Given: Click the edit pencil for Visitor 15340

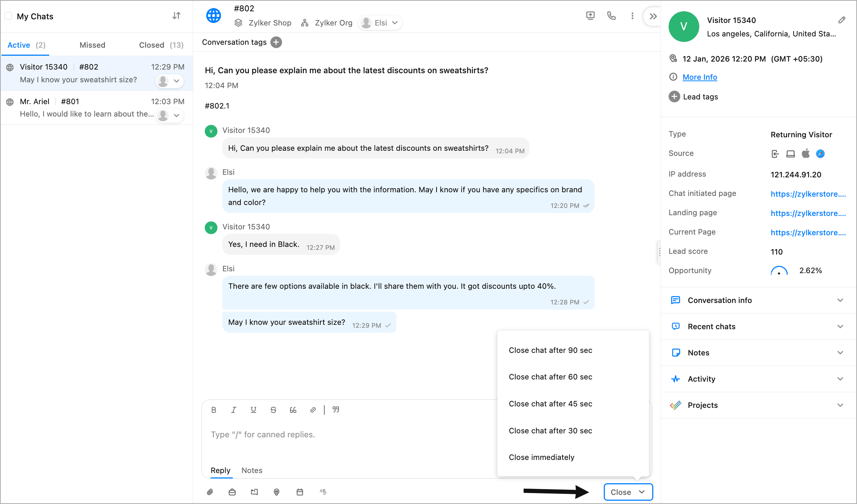Looking at the screenshot, I should pos(841,20).
